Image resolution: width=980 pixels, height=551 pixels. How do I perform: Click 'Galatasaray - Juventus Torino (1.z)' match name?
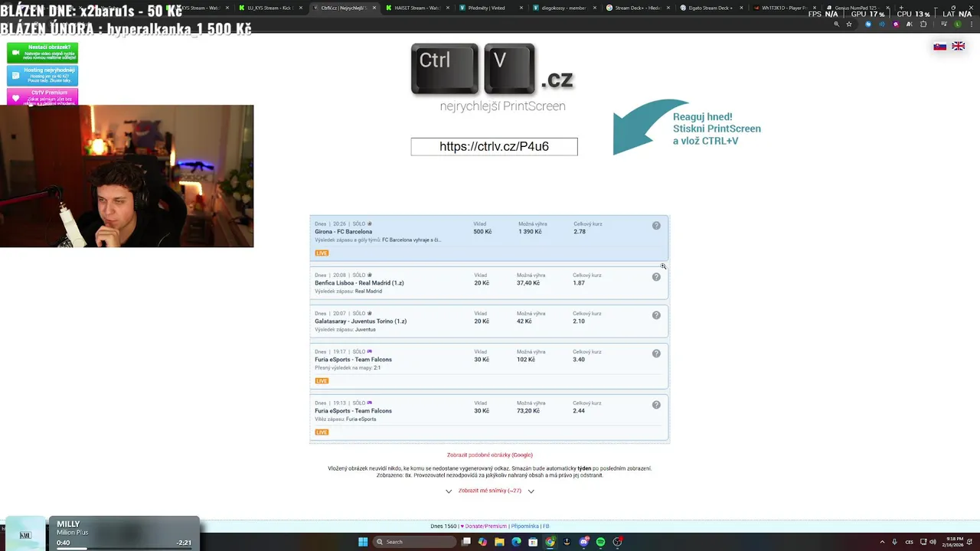[361, 321]
